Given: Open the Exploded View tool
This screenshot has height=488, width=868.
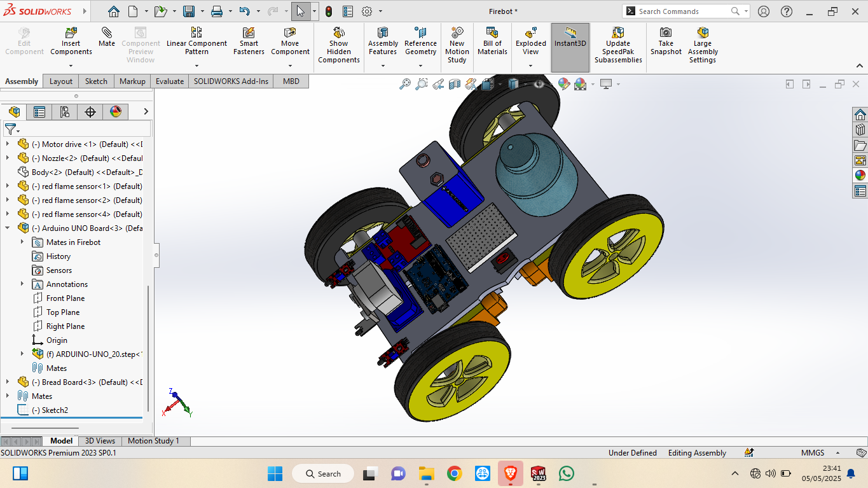Looking at the screenshot, I should pos(530,33).
